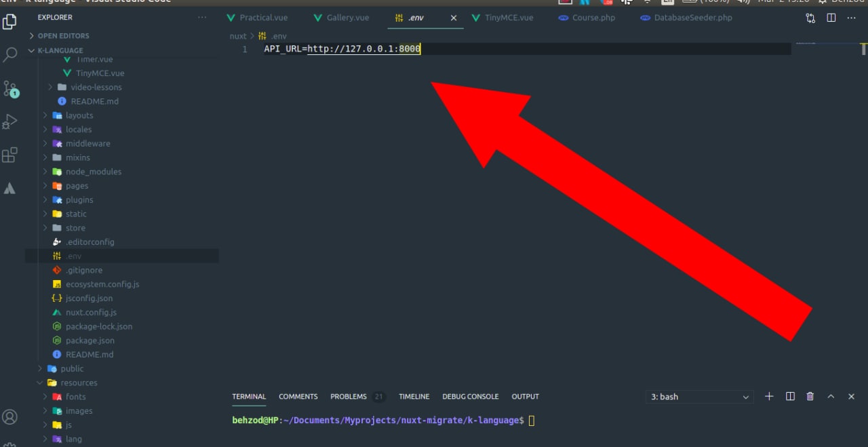Split the terminal panel
This screenshot has height=447, width=868.
coord(790,396)
